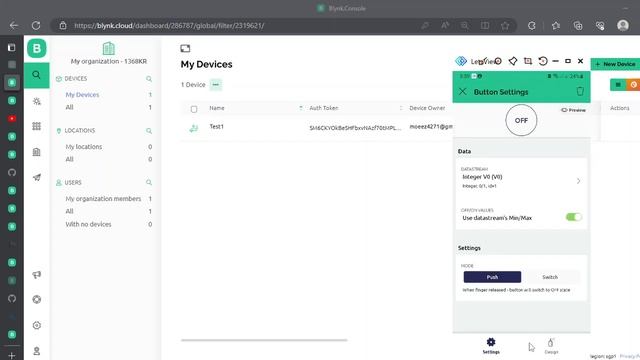Search within the DEVICES section
Viewport: 640px width, 360px height.
coord(149,79)
